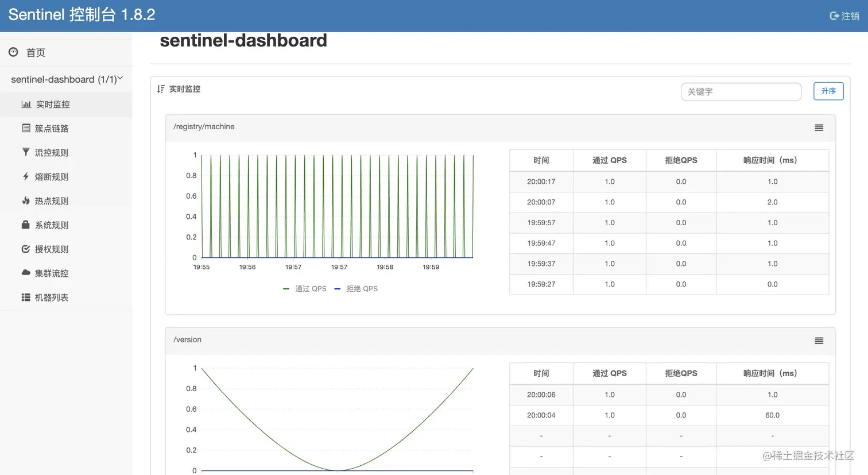This screenshot has width=868, height=475.
Task: Click the 升序 sort button
Action: [828, 91]
